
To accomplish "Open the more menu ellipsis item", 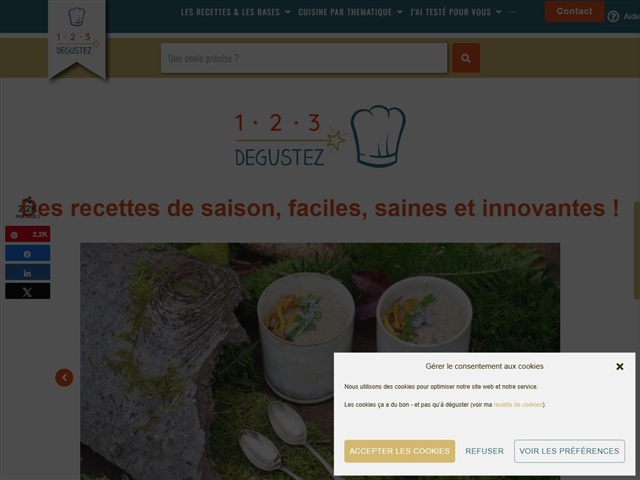I will coord(513,12).
